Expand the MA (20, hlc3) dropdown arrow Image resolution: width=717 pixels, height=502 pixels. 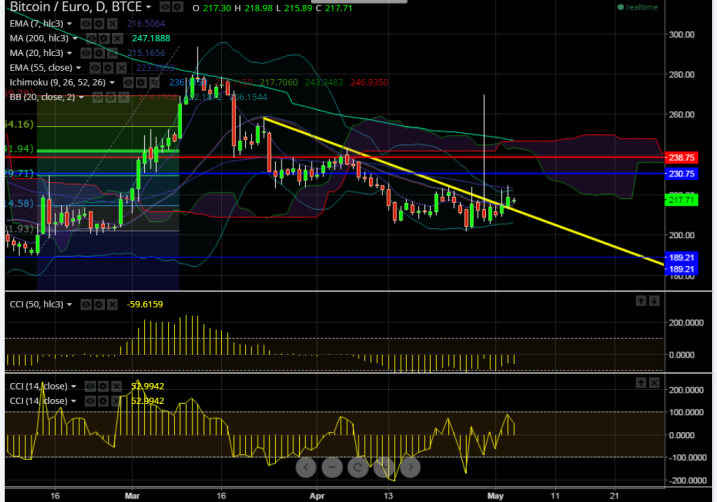point(70,53)
